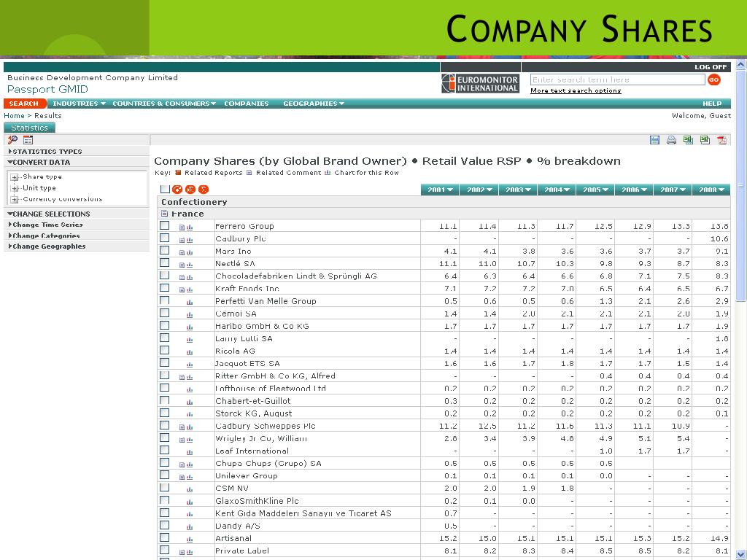Click the page scrollbar down arrow

tap(741, 553)
